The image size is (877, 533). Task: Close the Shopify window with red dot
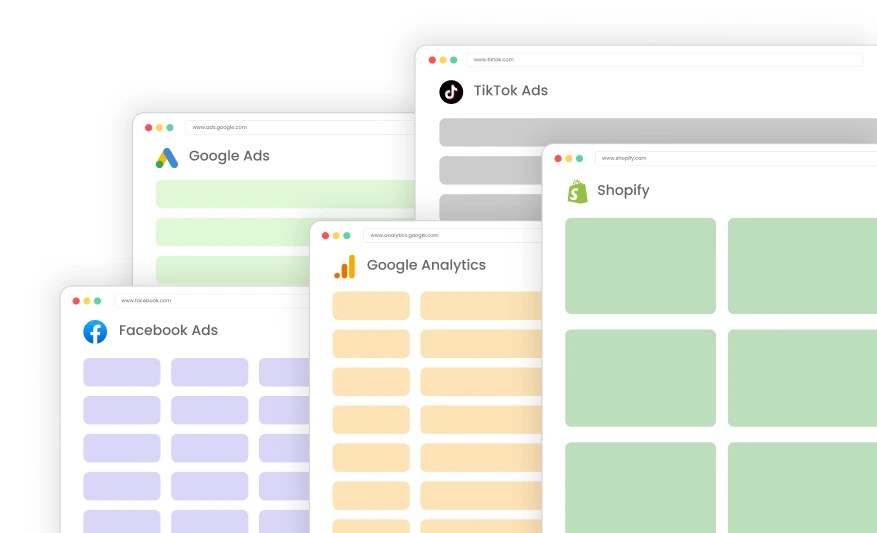(x=558, y=158)
